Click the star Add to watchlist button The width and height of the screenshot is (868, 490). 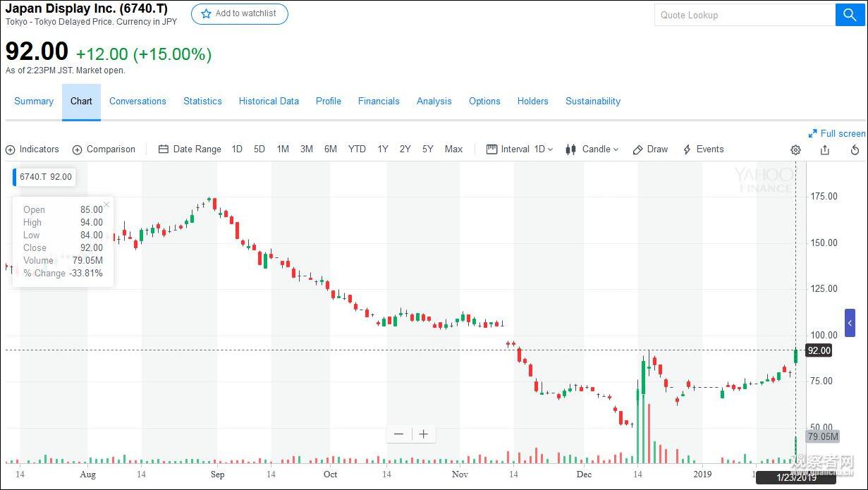pos(239,14)
